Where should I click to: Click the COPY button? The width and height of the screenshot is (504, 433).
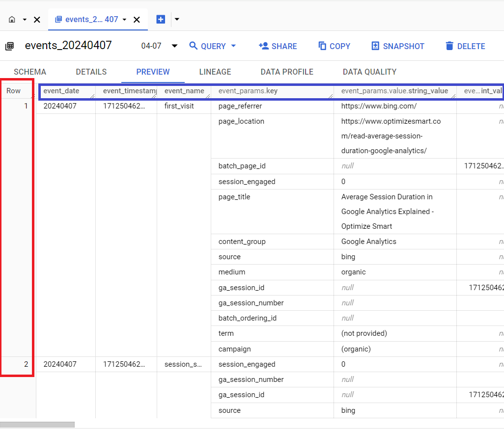tap(335, 46)
